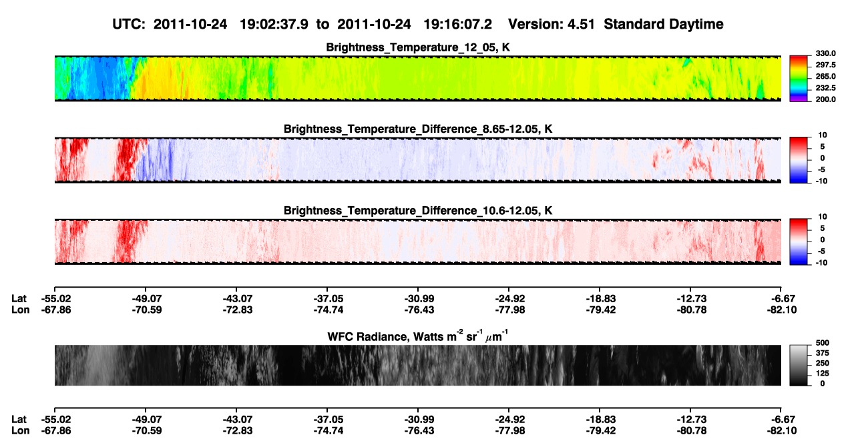Click latitude '-24.92' beneath the 10.6-12.05 panel
868x445 pixels.
click(x=509, y=298)
